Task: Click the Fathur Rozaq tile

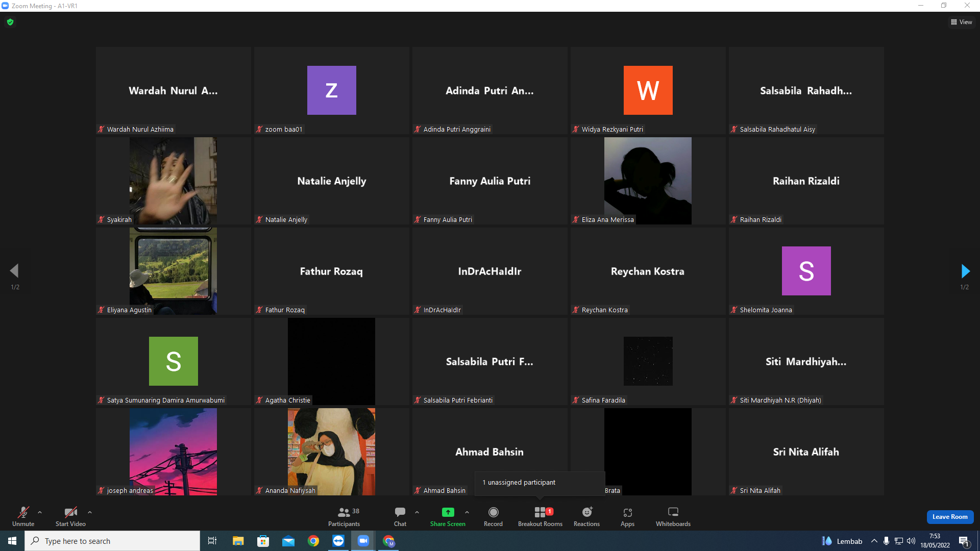Action: point(331,271)
